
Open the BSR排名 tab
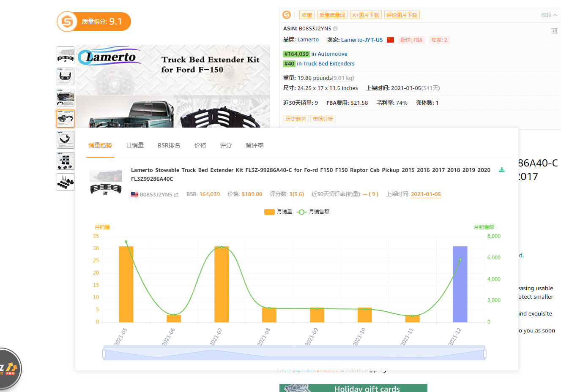pos(169,145)
